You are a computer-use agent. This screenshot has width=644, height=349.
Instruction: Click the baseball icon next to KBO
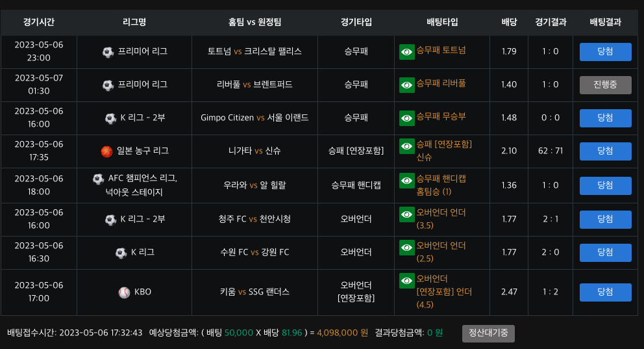124,292
